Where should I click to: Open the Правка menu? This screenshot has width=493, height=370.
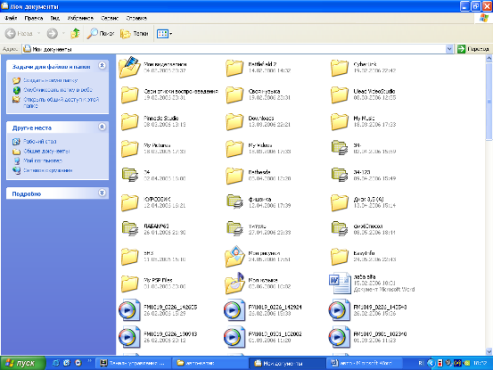point(34,18)
